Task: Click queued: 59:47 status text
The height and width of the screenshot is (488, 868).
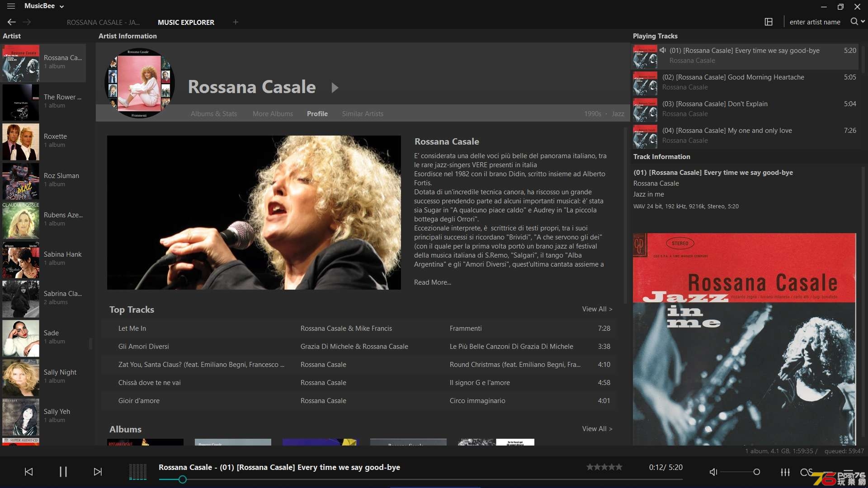Action: point(844,451)
